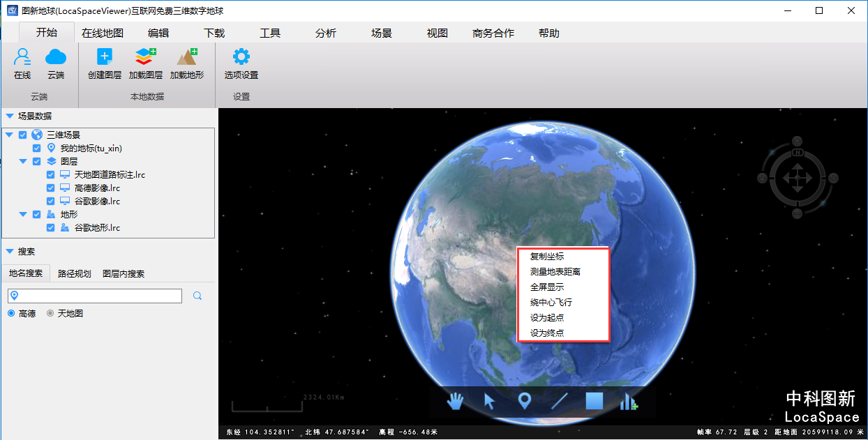Click the terrain icon of 地形 node
Screen dimensions: 868x440
pos(51,214)
